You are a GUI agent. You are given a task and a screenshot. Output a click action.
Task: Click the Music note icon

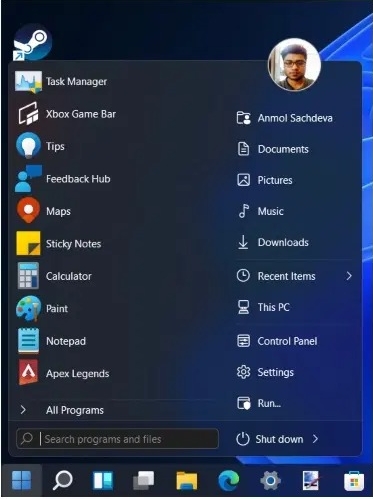[x=244, y=211]
